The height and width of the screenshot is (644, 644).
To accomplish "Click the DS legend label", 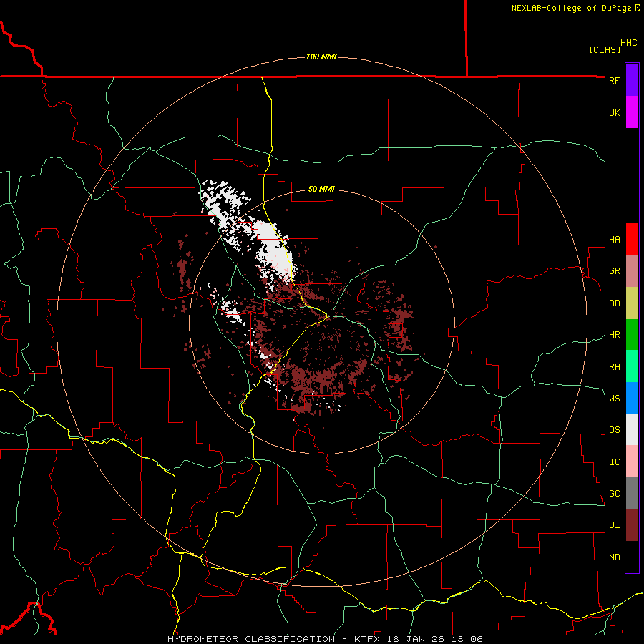I will point(614,430).
